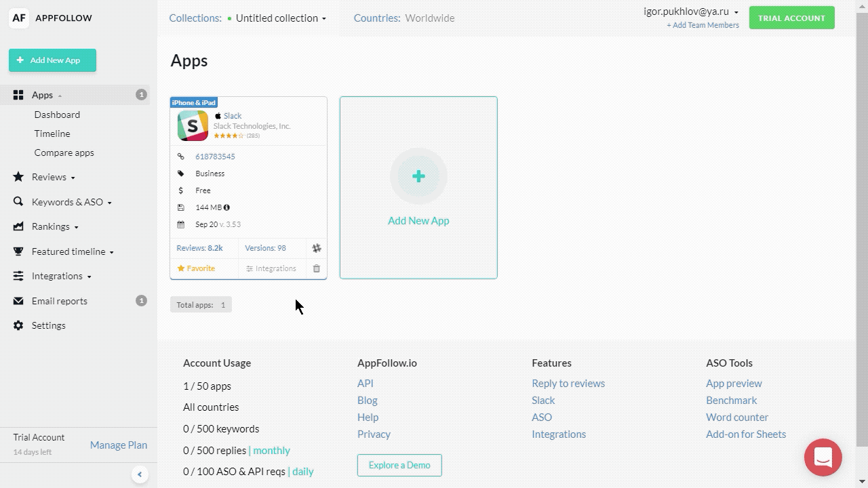Click the star rating on the Slack card

click(x=229, y=136)
